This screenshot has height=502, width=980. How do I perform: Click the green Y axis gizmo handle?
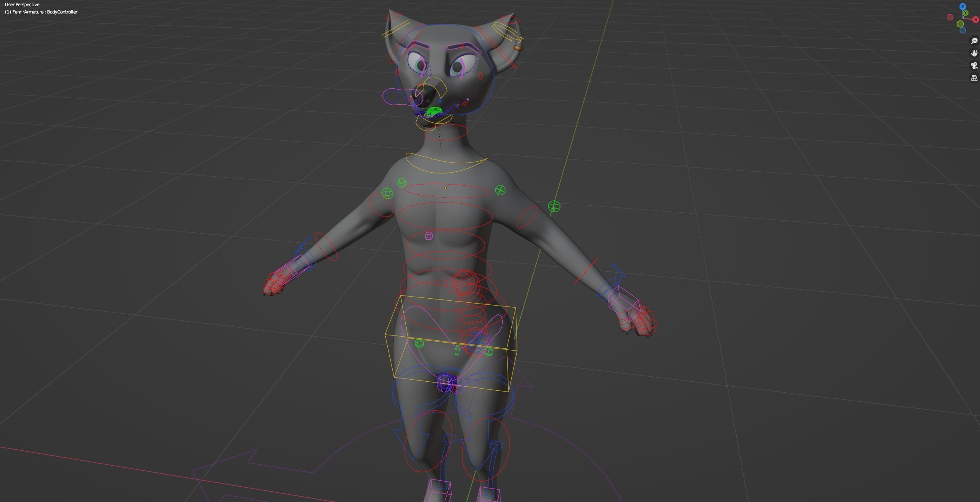966,13
